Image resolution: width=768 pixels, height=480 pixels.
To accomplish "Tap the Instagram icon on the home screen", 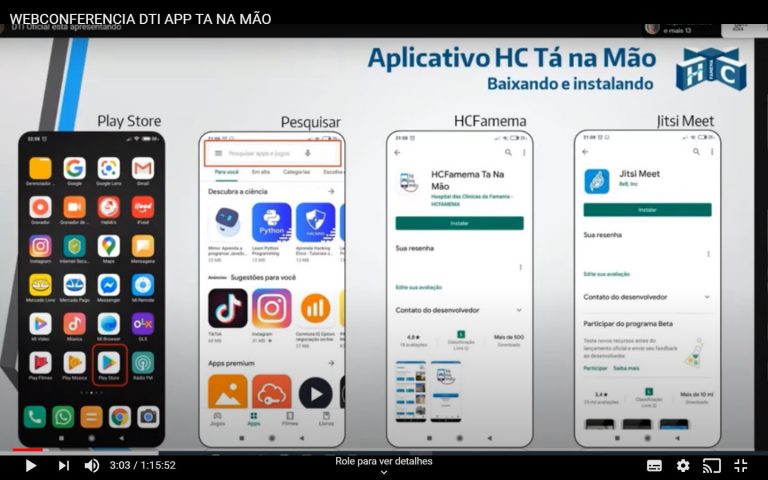I will pyautogui.click(x=40, y=246).
